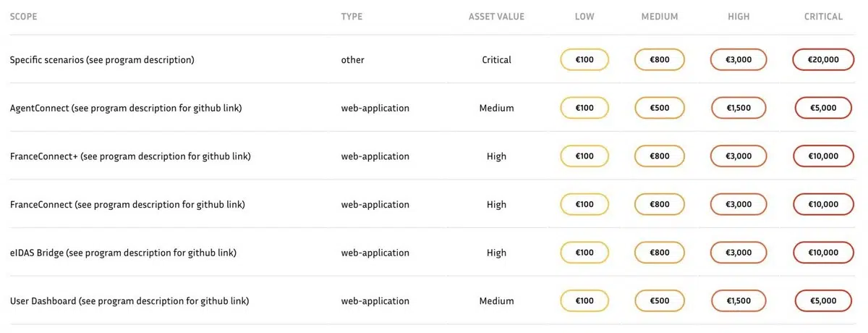Click the TYPE column header
This screenshot has width=868, height=333.
pos(352,17)
